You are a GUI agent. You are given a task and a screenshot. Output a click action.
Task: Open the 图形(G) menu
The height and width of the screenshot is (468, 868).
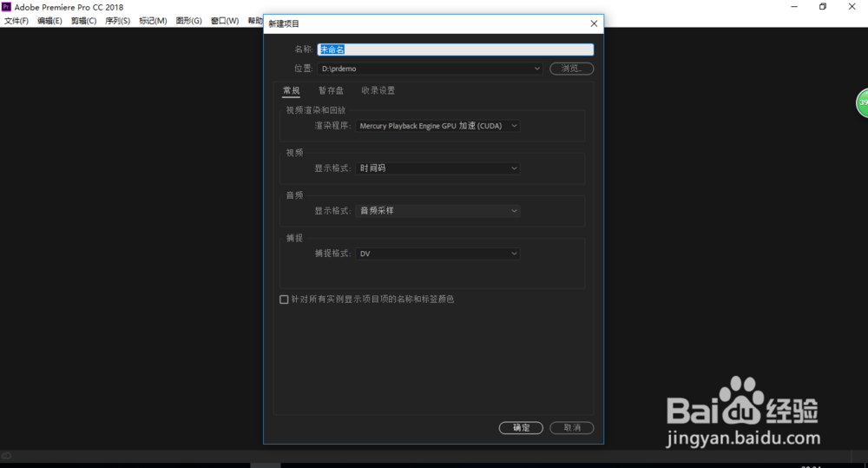188,21
